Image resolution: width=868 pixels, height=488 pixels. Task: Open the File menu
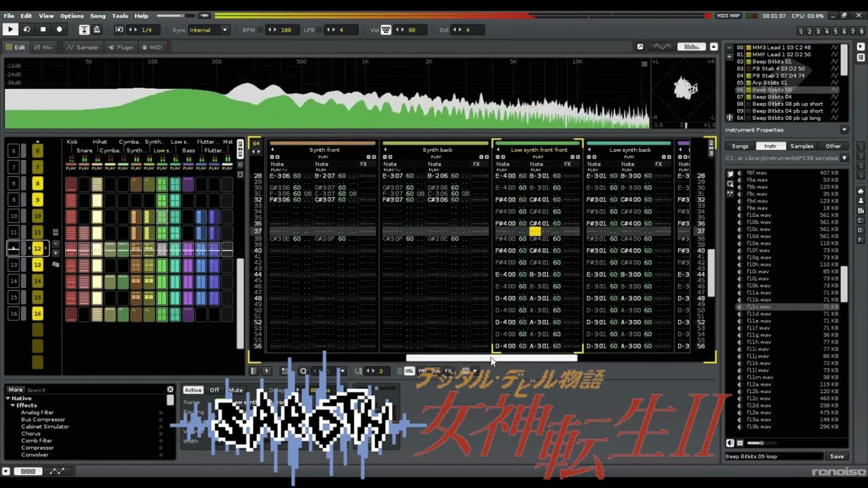click(9, 16)
